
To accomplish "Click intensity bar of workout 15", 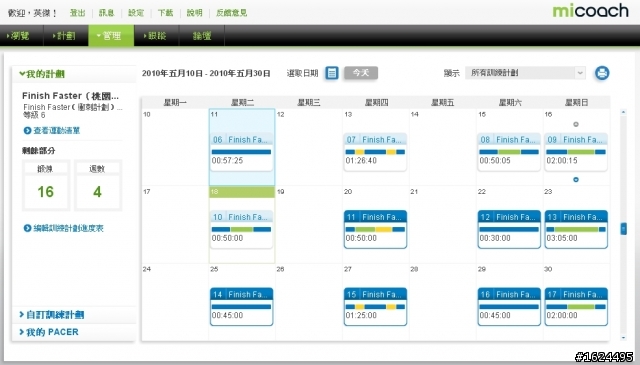I will pos(376,307).
